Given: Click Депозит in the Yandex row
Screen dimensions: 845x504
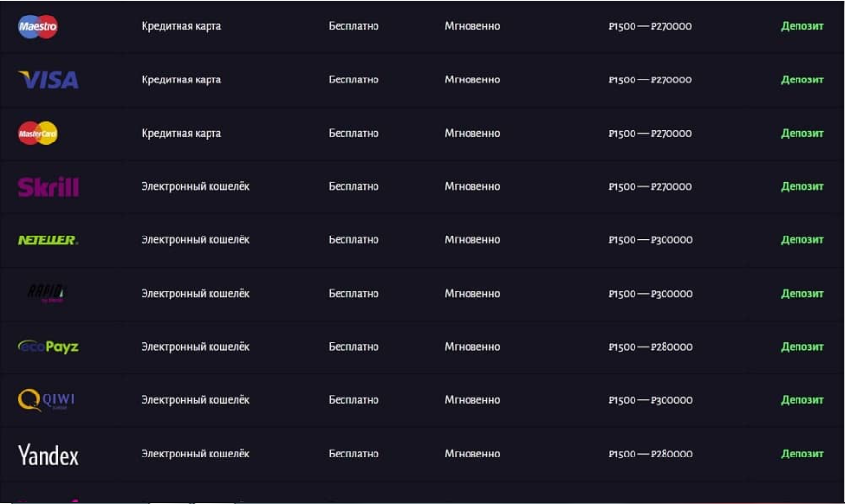Looking at the screenshot, I should (801, 453).
